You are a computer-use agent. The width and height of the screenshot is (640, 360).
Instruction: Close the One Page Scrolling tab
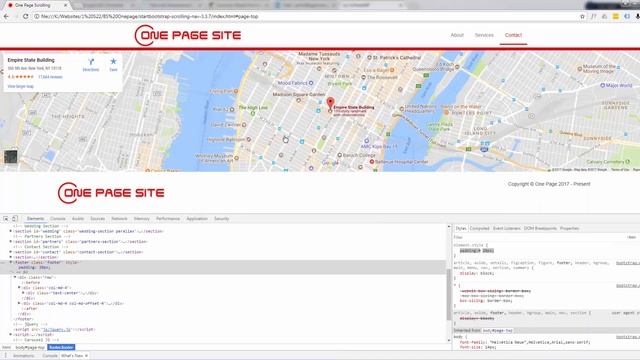65,5
